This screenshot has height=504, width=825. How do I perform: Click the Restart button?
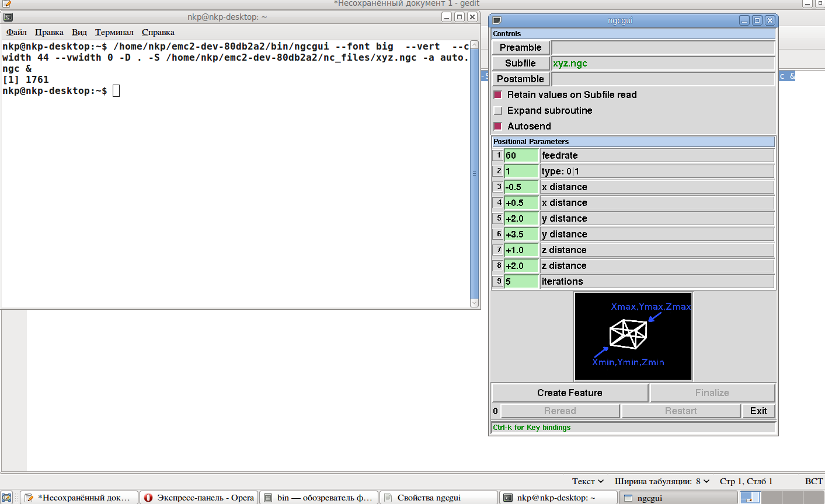click(681, 411)
